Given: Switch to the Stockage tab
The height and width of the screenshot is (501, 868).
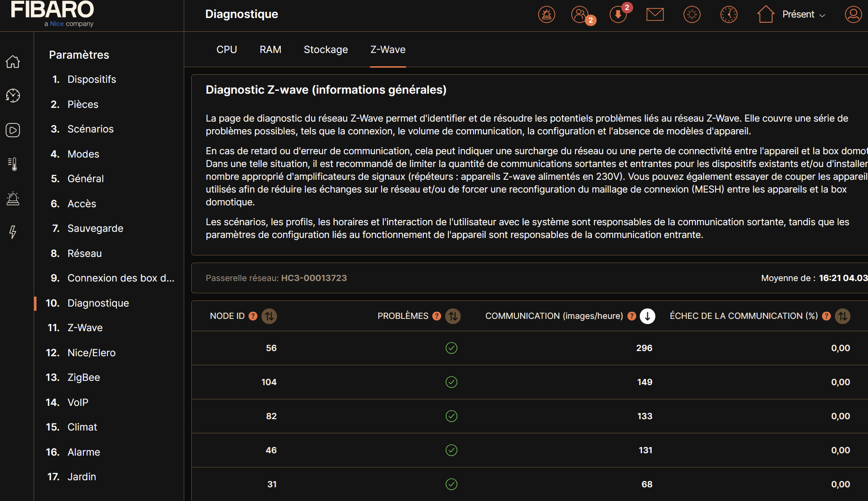Looking at the screenshot, I should point(325,50).
